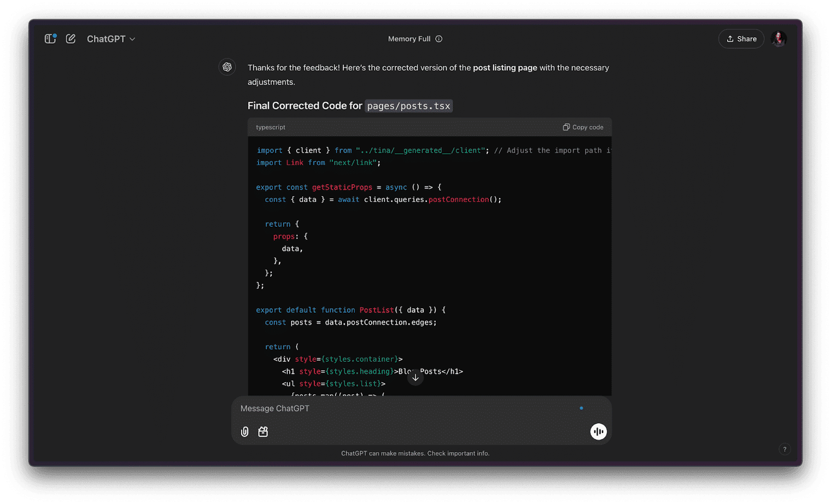
Task: Open the ChatGPT model selector dropdown
Action: coord(111,39)
